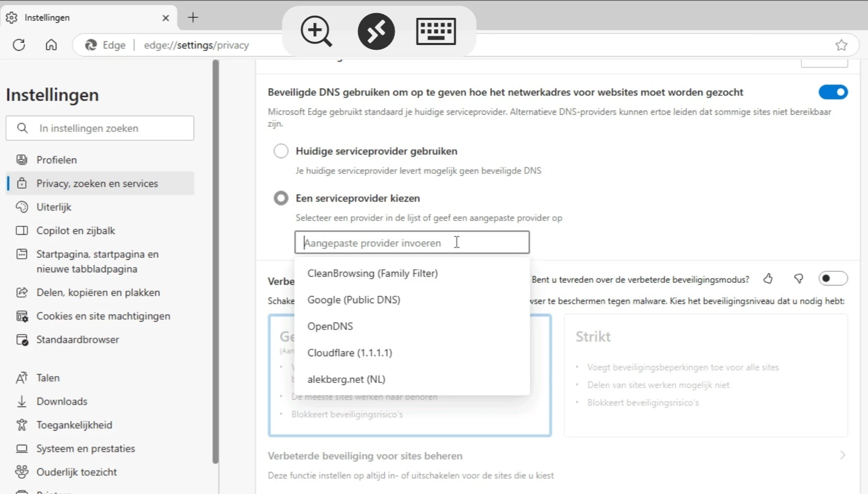Go to the home page icon

[x=51, y=45]
